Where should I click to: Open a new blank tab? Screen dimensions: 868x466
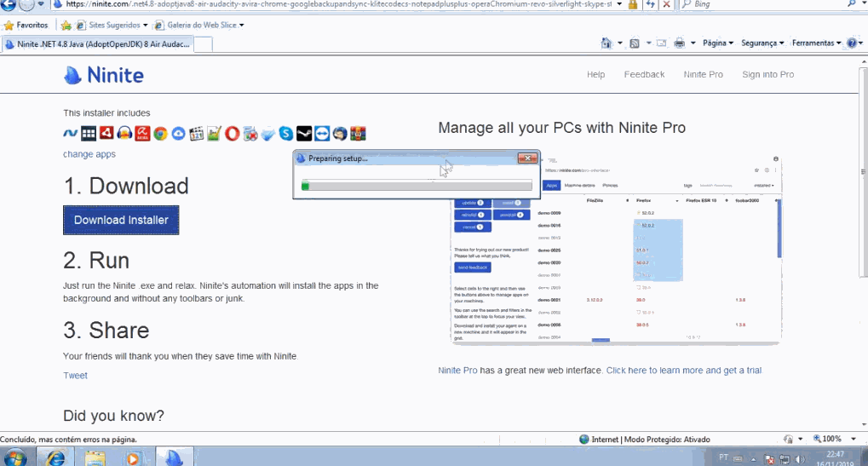[204, 44]
